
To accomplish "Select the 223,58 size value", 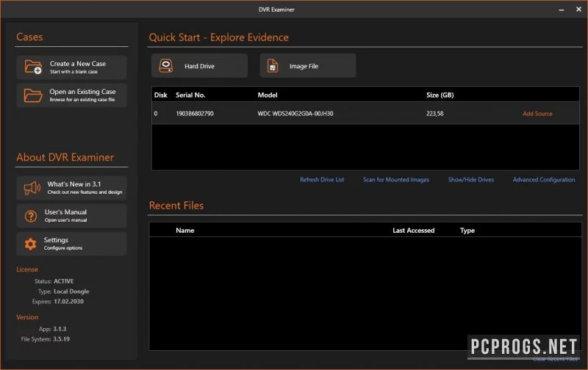I will click(x=434, y=114).
